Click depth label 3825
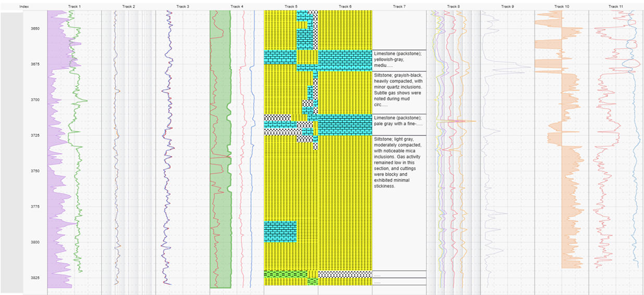The width and height of the screenshot is (644, 295). (34, 278)
